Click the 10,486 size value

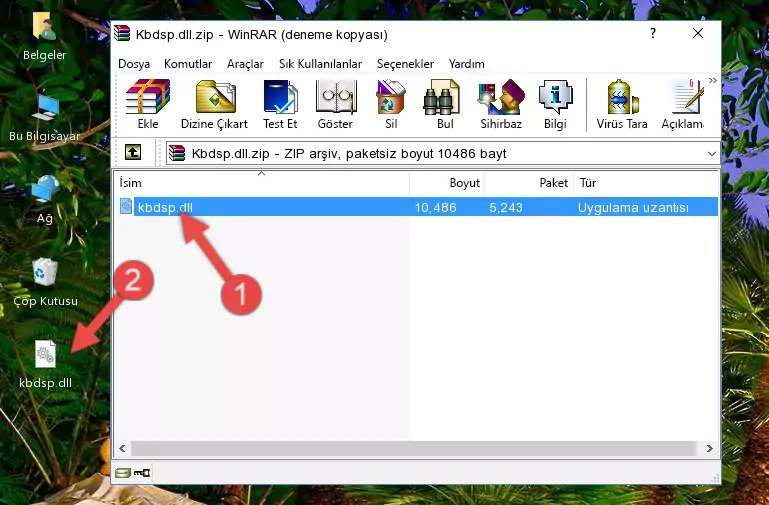[435, 207]
